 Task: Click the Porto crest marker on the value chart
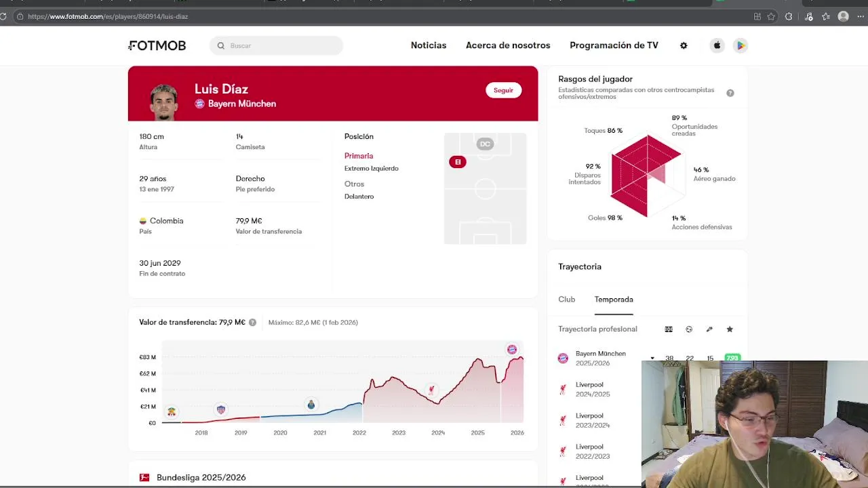click(x=311, y=405)
